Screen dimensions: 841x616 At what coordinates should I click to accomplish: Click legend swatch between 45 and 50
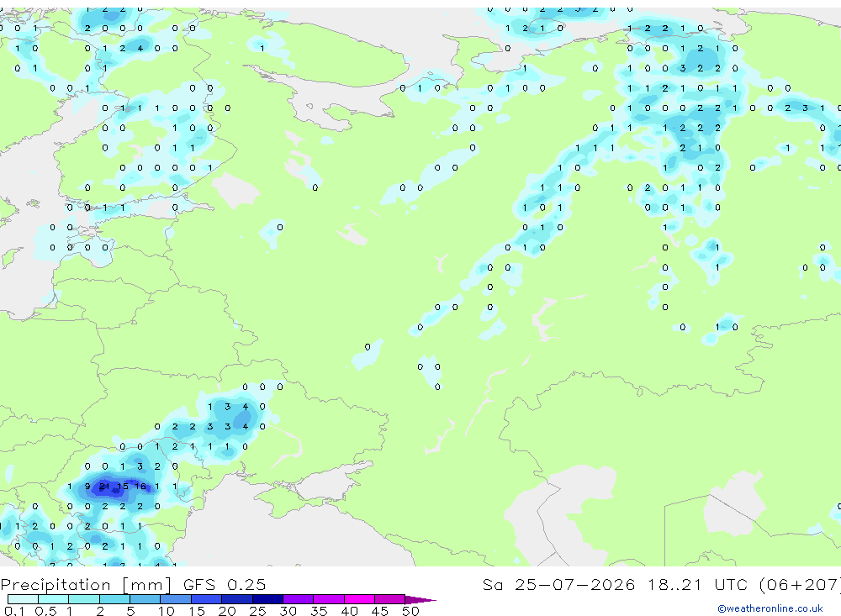[x=390, y=599]
